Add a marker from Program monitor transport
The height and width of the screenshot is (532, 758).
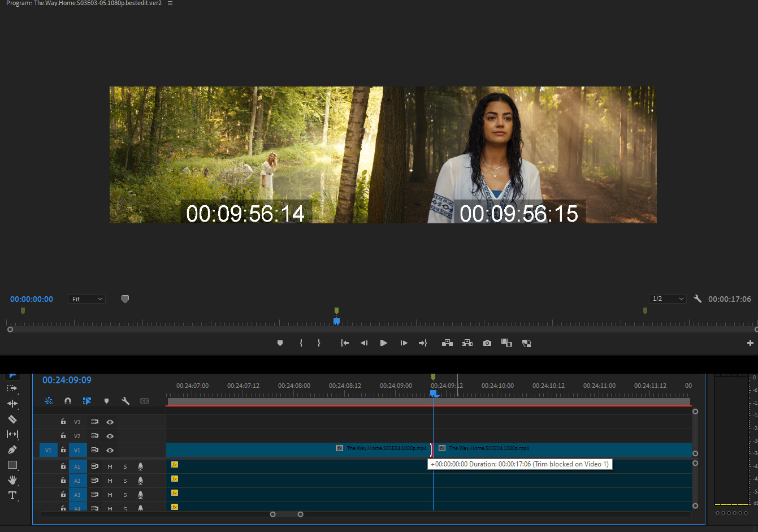tap(280, 343)
